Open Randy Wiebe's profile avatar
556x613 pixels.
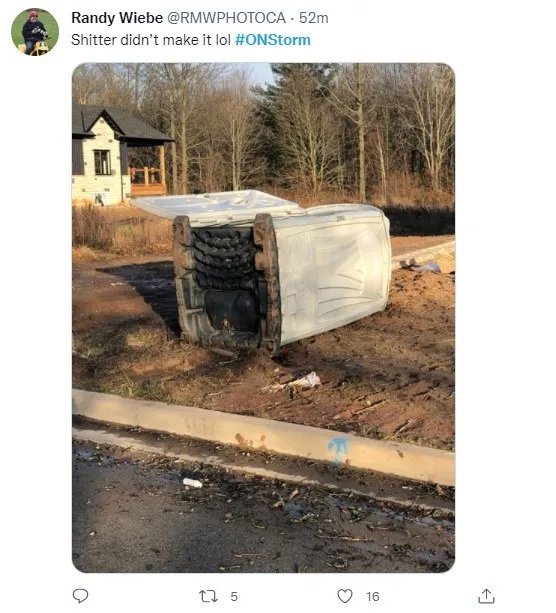[x=35, y=32]
